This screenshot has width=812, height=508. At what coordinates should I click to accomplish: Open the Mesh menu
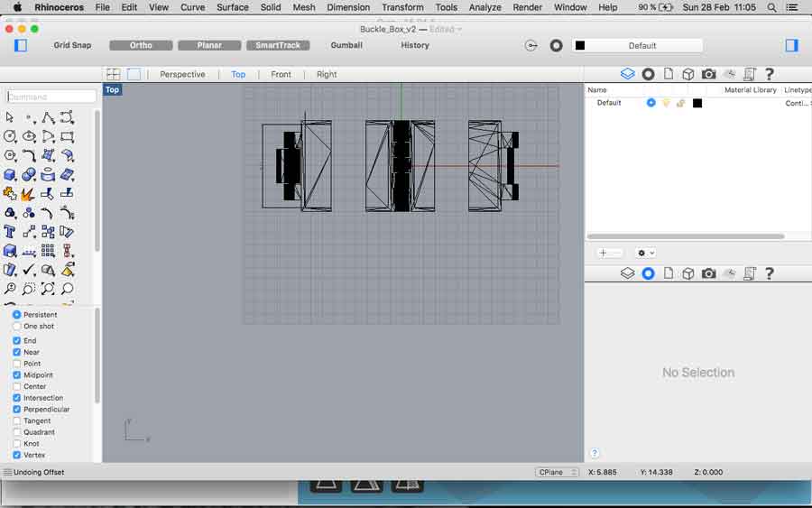(303, 7)
